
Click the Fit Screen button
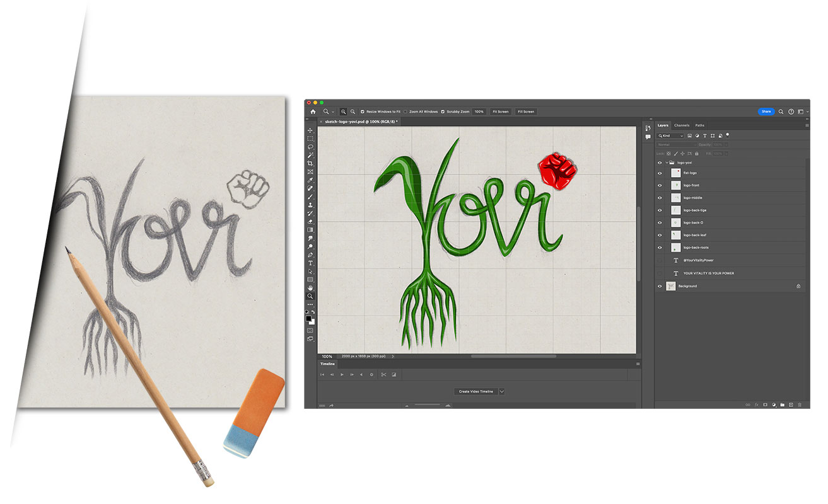click(500, 112)
